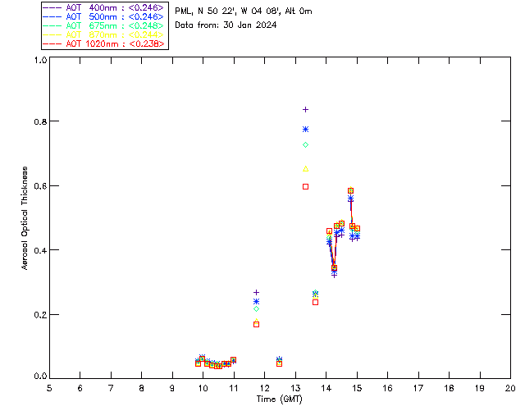Click the x-axis tick label 9

[x=172, y=388]
